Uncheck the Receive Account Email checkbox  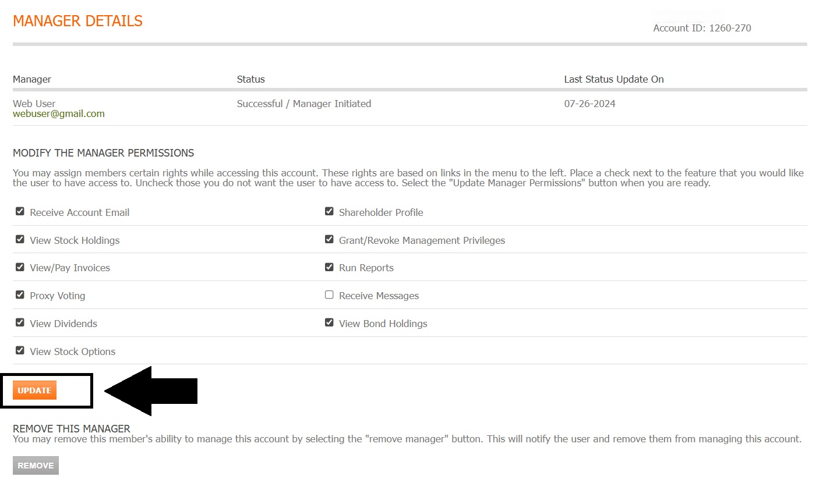tap(20, 211)
